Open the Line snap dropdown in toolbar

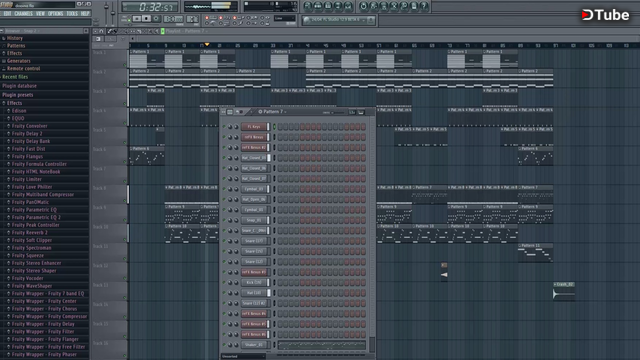(x=284, y=18)
